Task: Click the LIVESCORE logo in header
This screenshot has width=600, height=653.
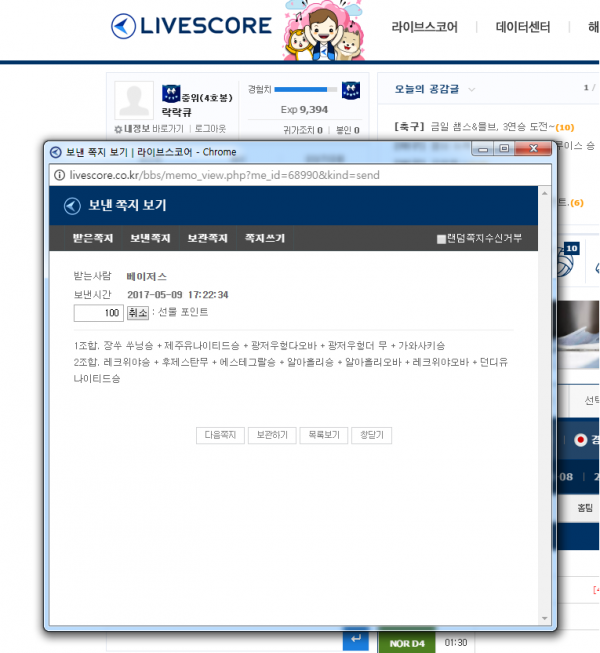Action: click(191, 26)
